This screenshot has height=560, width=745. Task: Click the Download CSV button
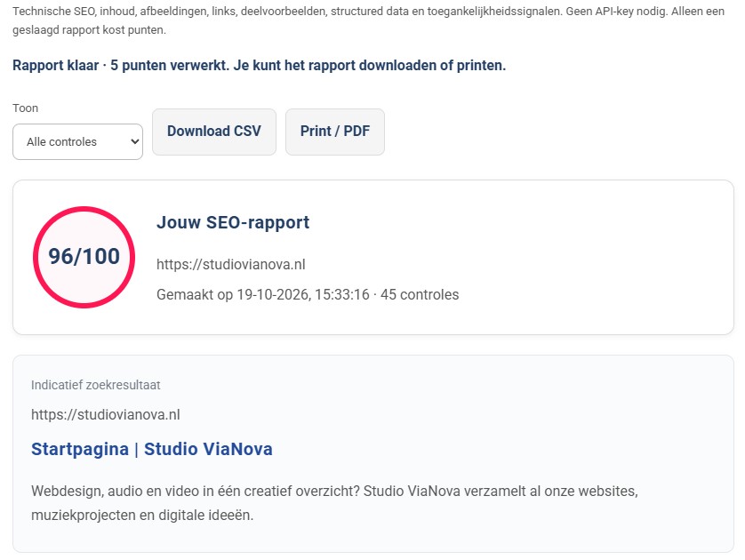[x=213, y=132]
